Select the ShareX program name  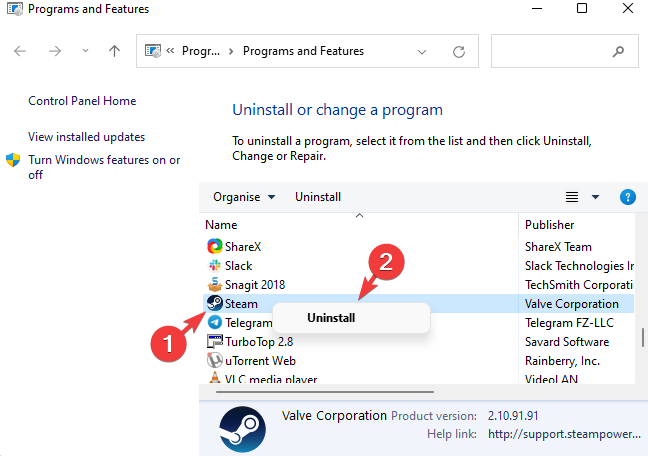point(243,247)
